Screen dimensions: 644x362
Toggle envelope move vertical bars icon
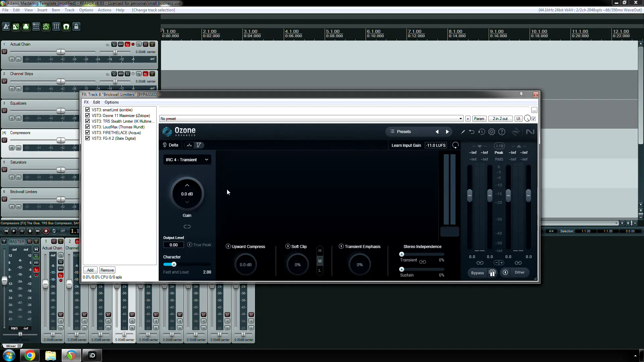pyautogui.click(x=56, y=26)
